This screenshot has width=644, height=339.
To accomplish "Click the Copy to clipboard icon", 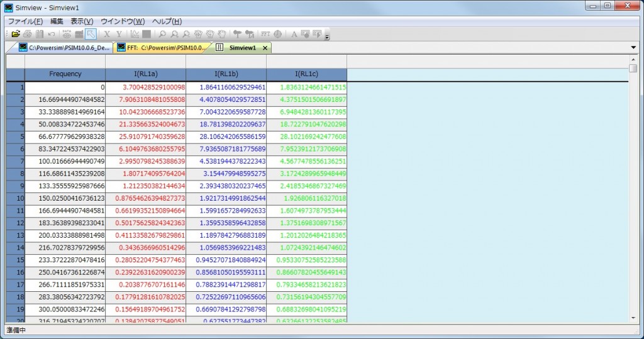I will [40, 34].
